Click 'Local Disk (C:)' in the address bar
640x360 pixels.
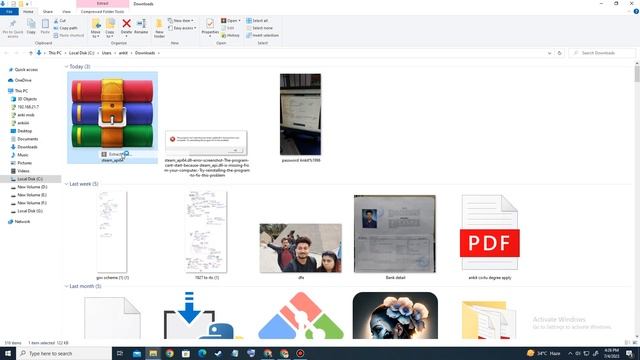pos(81,53)
